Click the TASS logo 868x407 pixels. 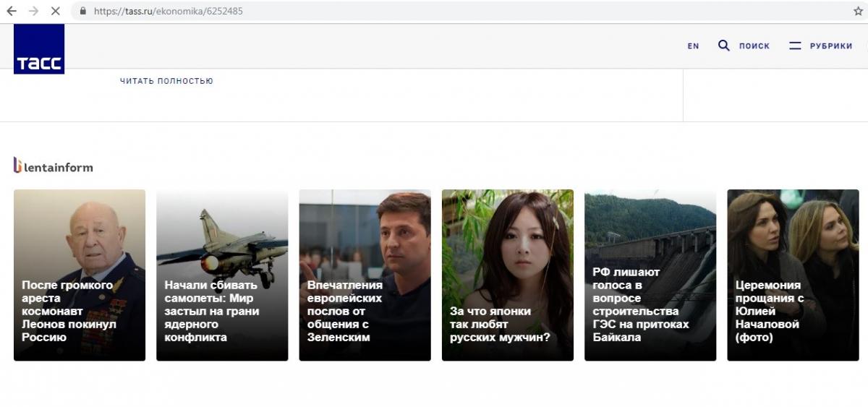pos(39,49)
